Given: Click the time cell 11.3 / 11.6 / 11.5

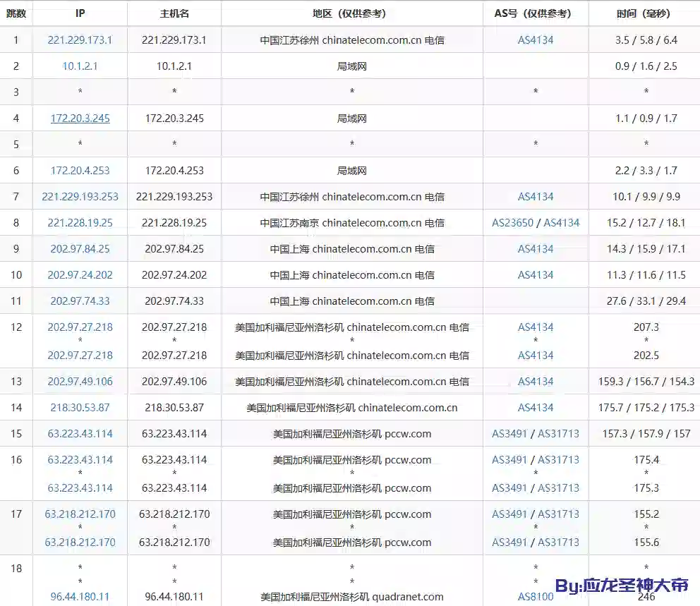Looking at the screenshot, I should tap(646, 275).
